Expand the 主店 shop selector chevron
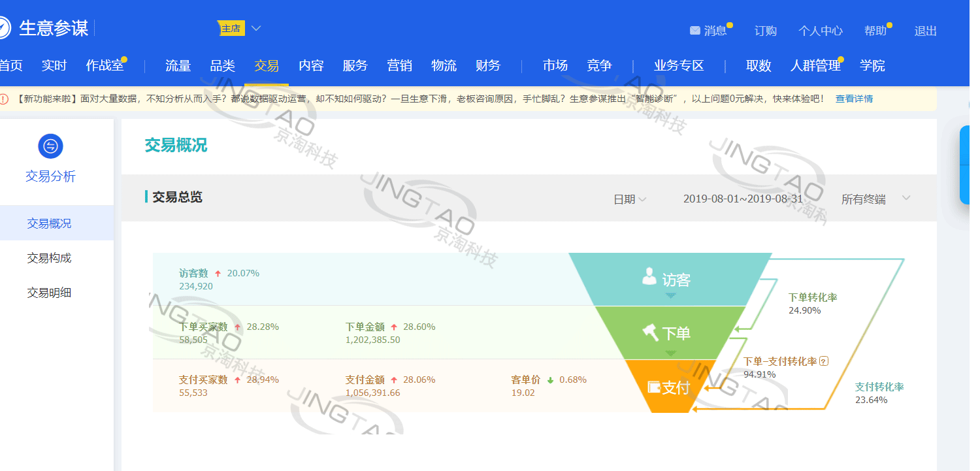980x471 pixels. click(x=256, y=28)
